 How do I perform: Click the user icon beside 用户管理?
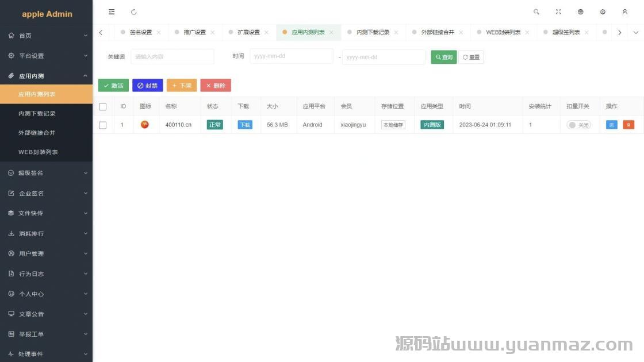[x=11, y=253]
